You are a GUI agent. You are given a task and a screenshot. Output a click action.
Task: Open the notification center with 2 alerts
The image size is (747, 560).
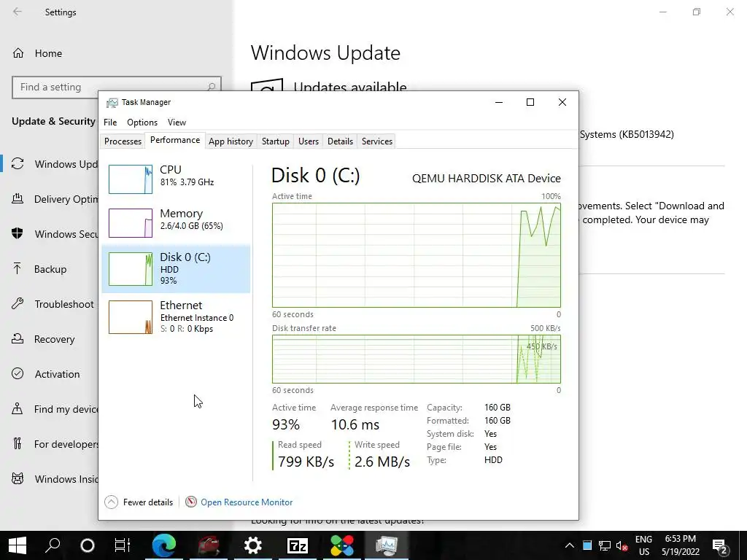point(720,545)
